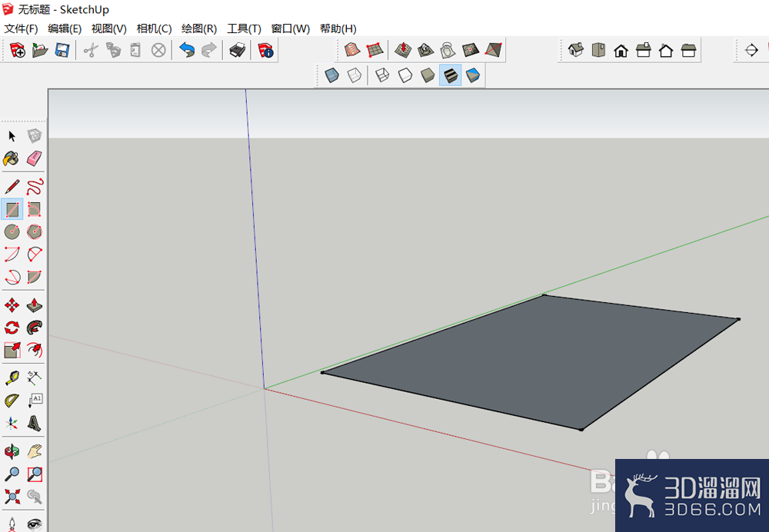Open Model Info from the toolbar icon

pos(265,50)
